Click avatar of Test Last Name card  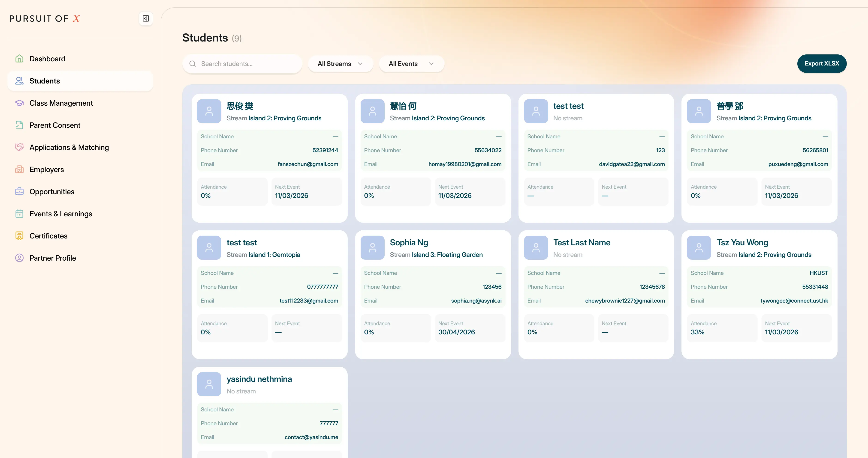[536, 248]
